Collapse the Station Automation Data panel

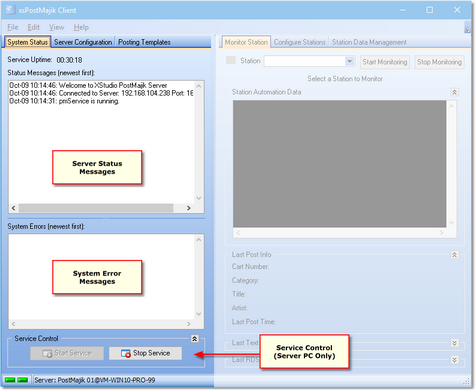pyautogui.click(x=454, y=92)
